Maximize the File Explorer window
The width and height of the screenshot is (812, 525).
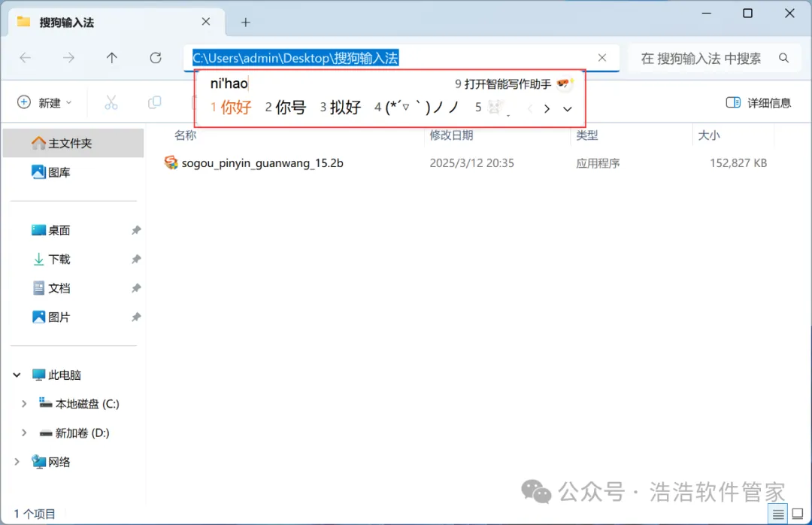click(x=748, y=13)
